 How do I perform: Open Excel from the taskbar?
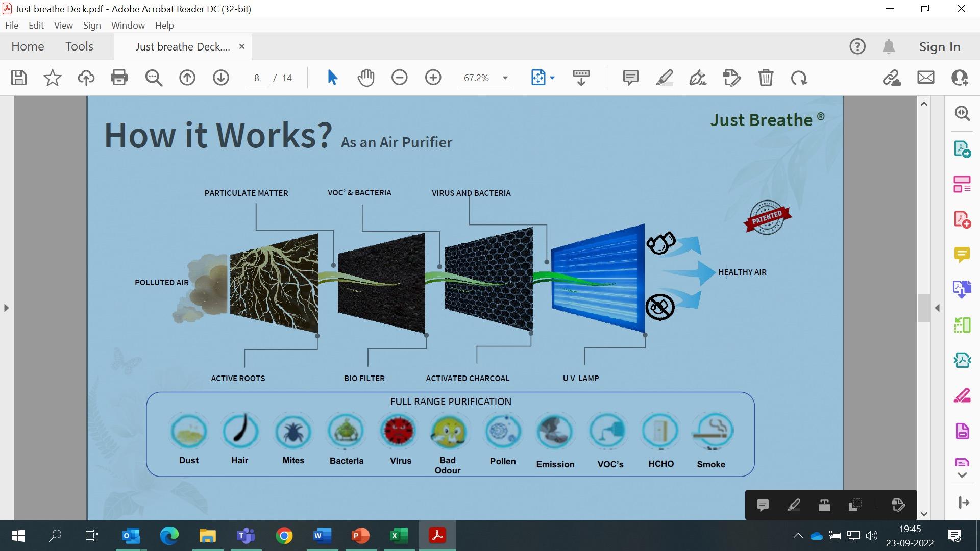coord(399,536)
